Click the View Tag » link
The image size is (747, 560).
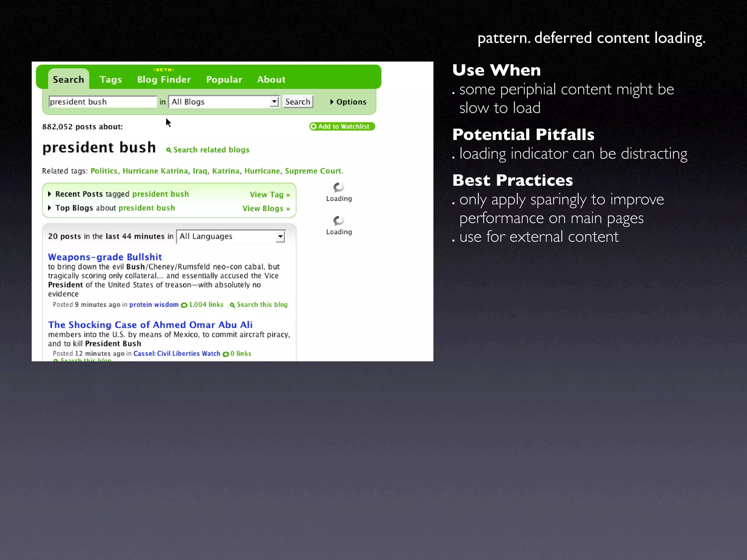[x=270, y=195]
